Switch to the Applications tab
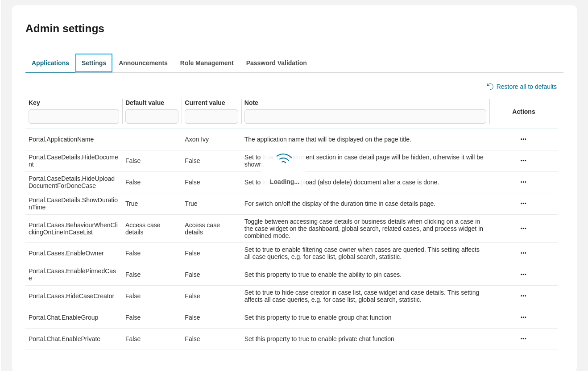588x371 pixels. click(x=50, y=63)
